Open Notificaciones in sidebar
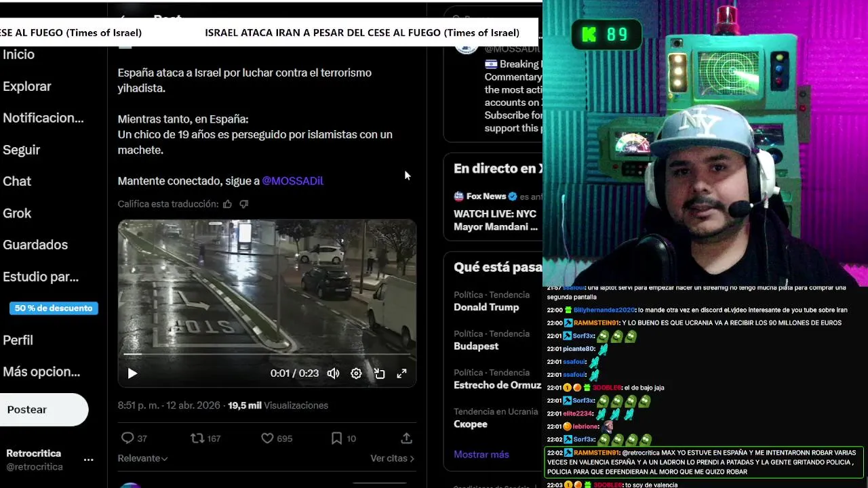This screenshot has width=868, height=488. 43,118
